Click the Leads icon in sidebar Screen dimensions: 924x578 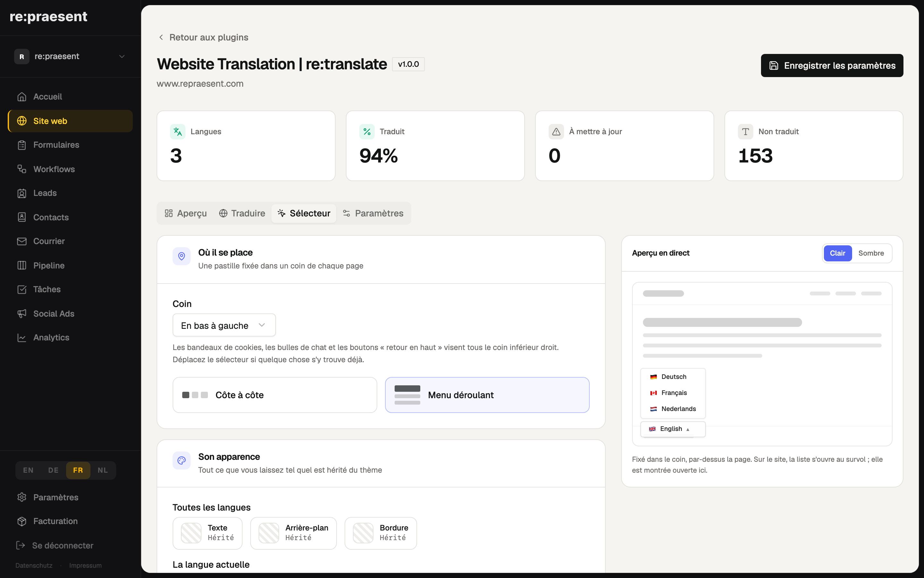point(22,193)
